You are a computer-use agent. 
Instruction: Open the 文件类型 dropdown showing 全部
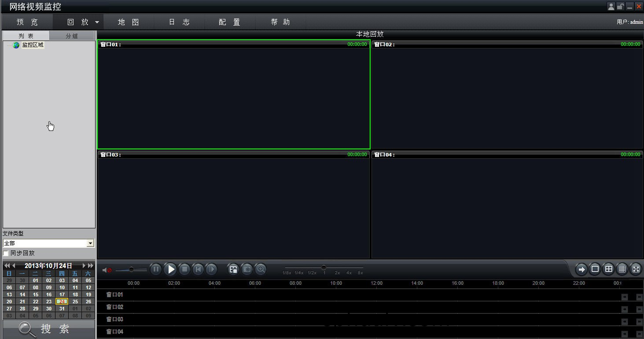point(90,243)
